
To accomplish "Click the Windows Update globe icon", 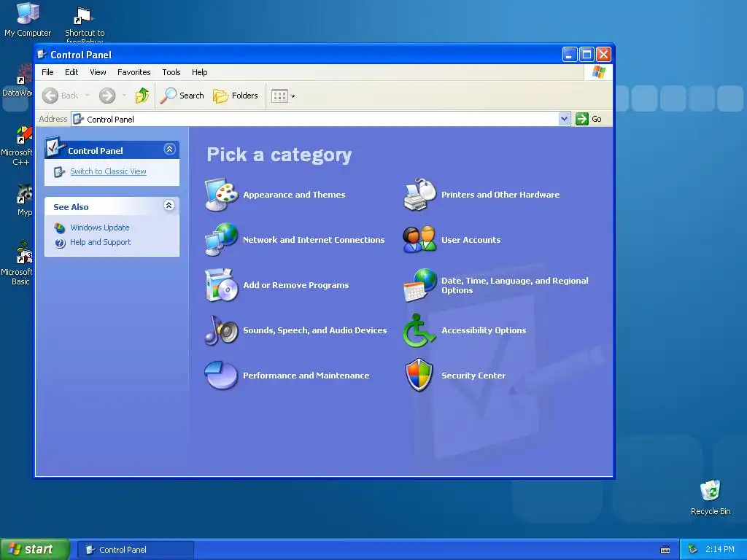I will [x=60, y=228].
